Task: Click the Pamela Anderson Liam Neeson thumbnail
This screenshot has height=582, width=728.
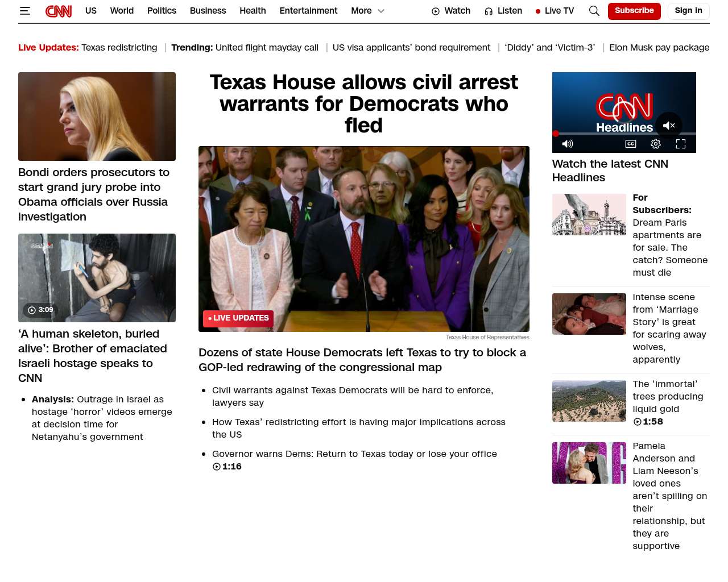Action: [x=589, y=463]
